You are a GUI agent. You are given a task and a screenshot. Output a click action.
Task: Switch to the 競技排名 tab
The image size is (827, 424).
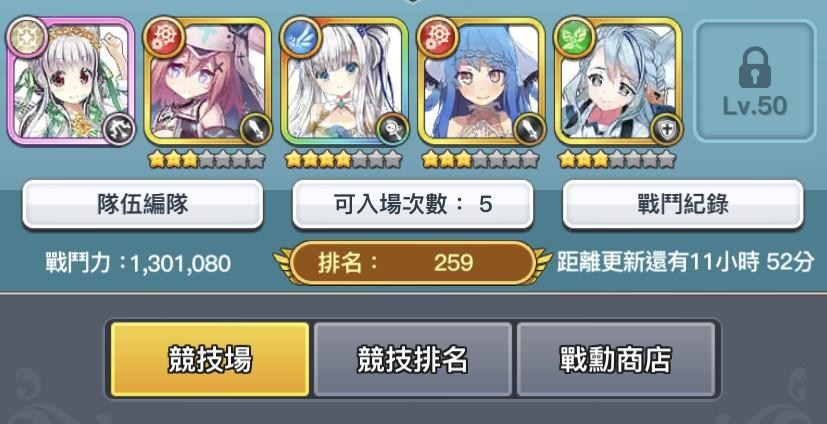coord(412,359)
